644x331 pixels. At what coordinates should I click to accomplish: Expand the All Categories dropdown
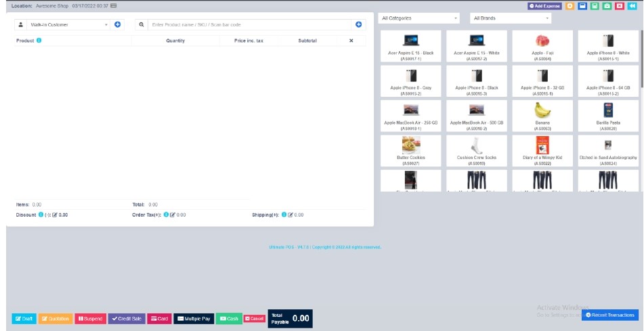click(418, 18)
